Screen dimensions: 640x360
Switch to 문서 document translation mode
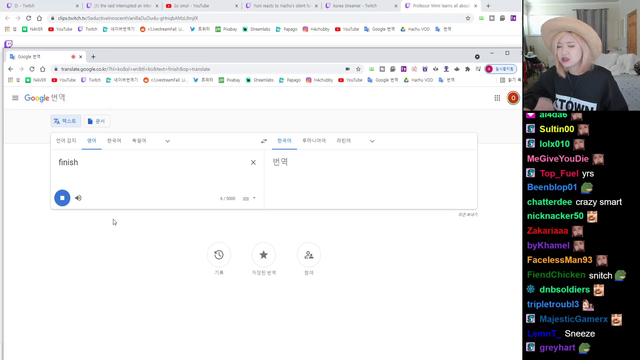pos(96,121)
